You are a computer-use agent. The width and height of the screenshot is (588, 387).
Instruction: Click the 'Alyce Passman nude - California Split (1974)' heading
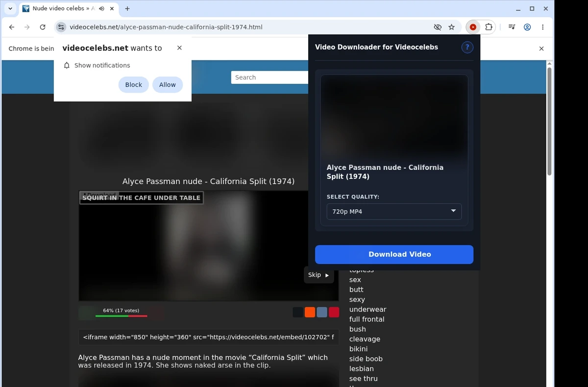(208, 181)
